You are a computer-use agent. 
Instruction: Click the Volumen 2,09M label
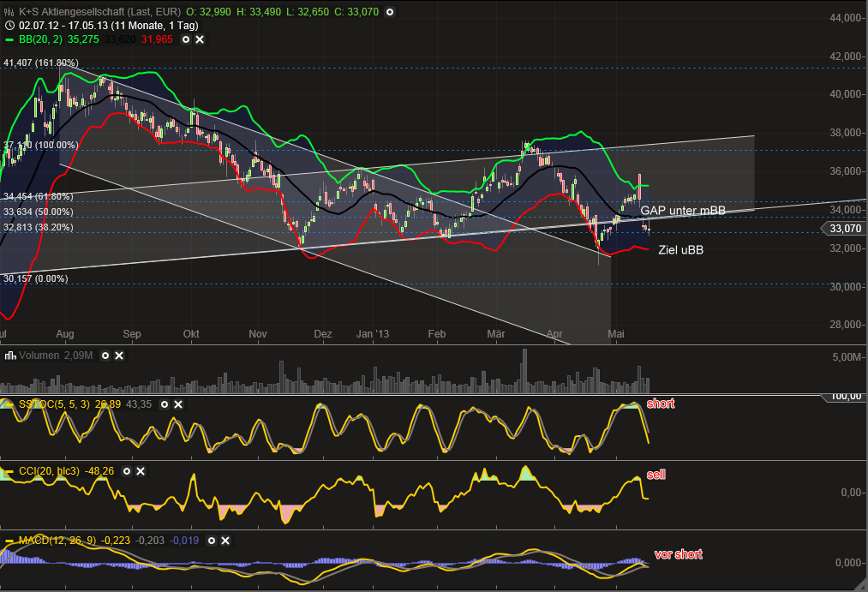[56, 356]
